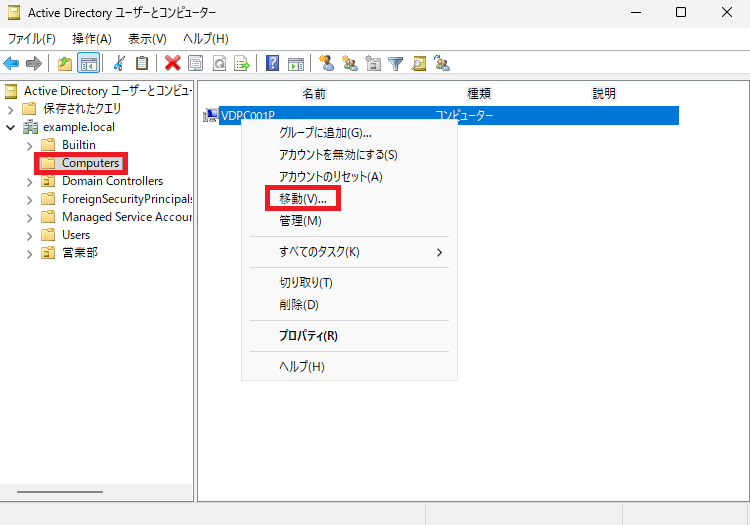Click the Refresh toolbar icon
Viewport: 750px width, 525px height.
tap(219, 63)
